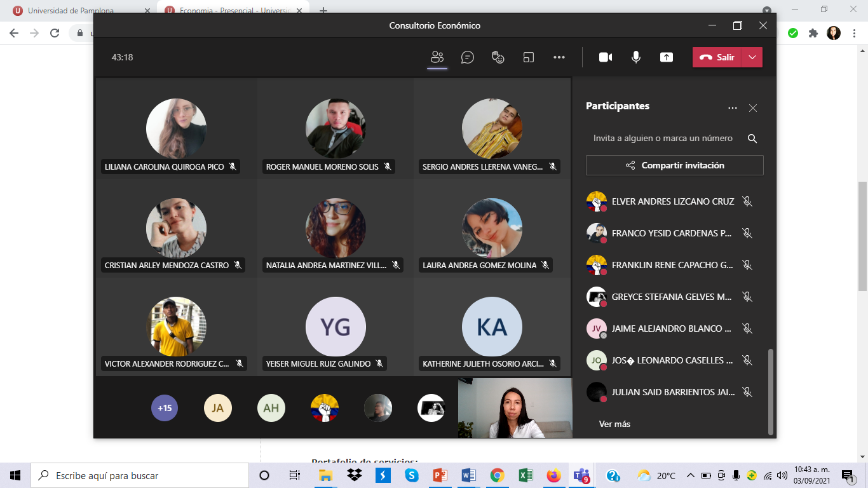Toggle mute for ELVER ANDRES LIZCANO CRUZ
The height and width of the screenshot is (488, 868).
click(747, 201)
